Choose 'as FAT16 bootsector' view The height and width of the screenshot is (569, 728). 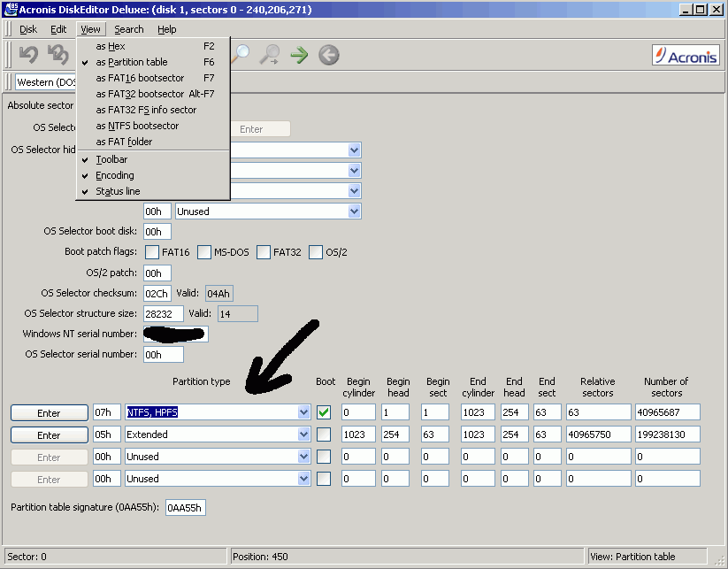click(x=153, y=78)
